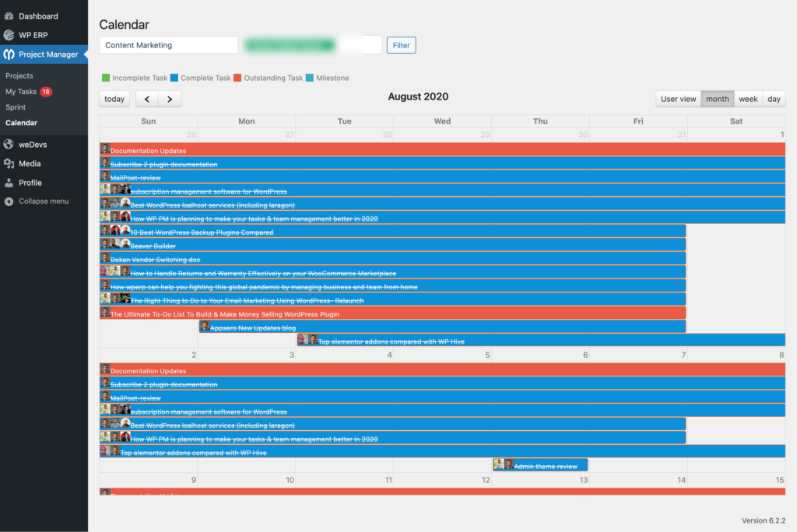Open Handle Returns and Warranty task
Image resolution: width=797 pixels, height=532 pixels.
pos(393,272)
